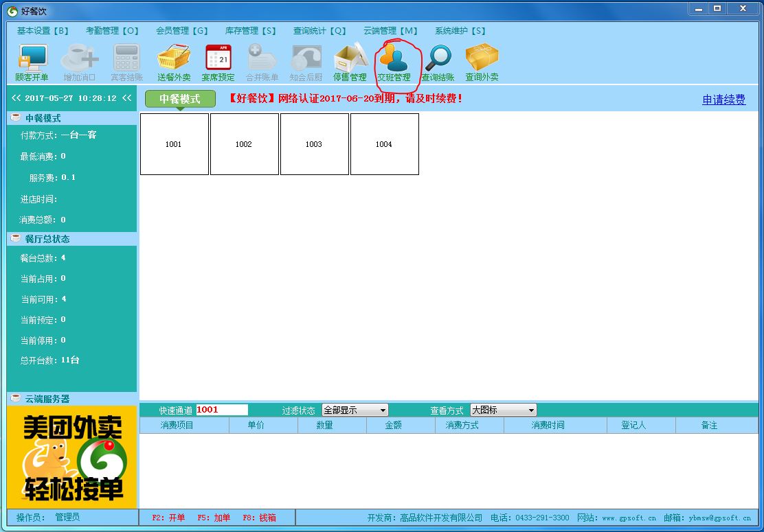This screenshot has width=764, height=532.
Task: Click the F2: 开单 shortcut label
Action: pos(168,518)
